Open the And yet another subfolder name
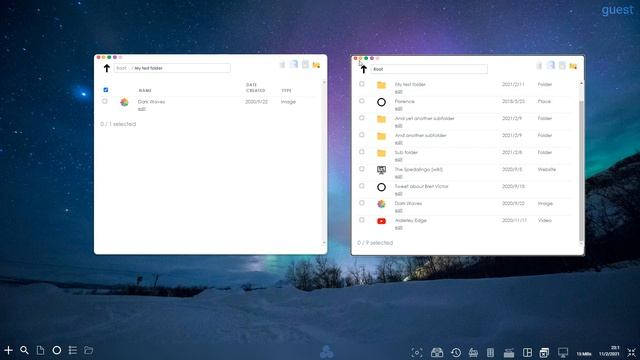This screenshot has width=640, height=360. coord(424,118)
